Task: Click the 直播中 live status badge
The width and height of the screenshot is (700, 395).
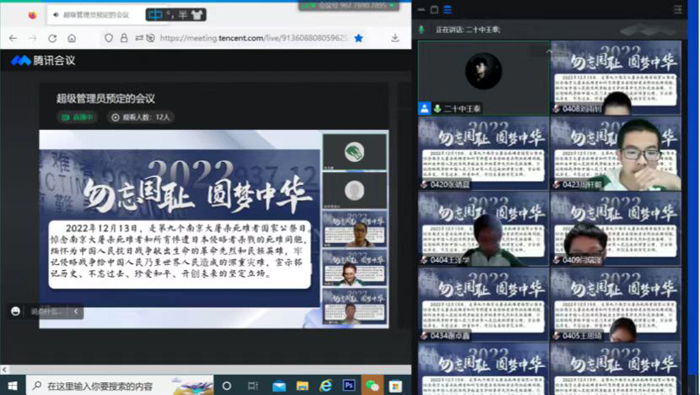Action: coord(77,117)
